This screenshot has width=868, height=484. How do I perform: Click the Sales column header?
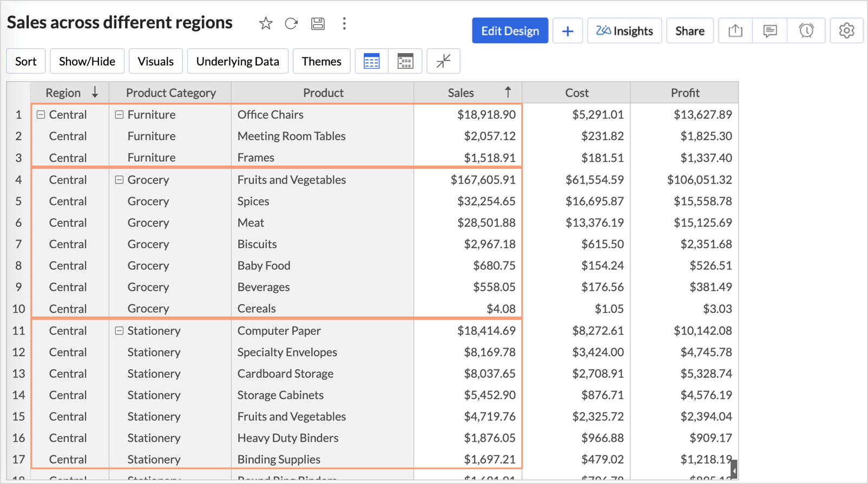tap(461, 93)
